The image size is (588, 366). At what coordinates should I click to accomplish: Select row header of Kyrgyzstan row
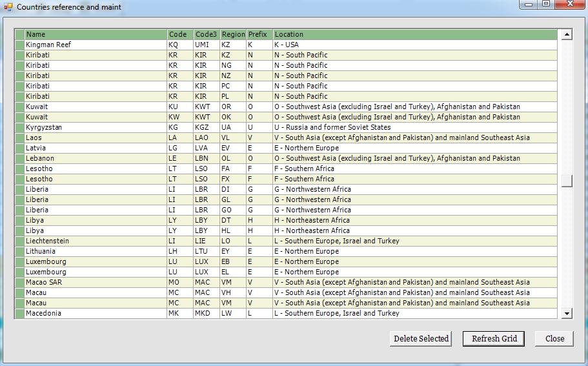tap(19, 127)
